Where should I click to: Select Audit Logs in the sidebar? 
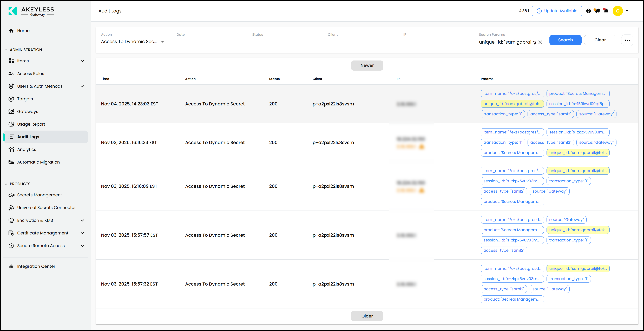(x=28, y=137)
